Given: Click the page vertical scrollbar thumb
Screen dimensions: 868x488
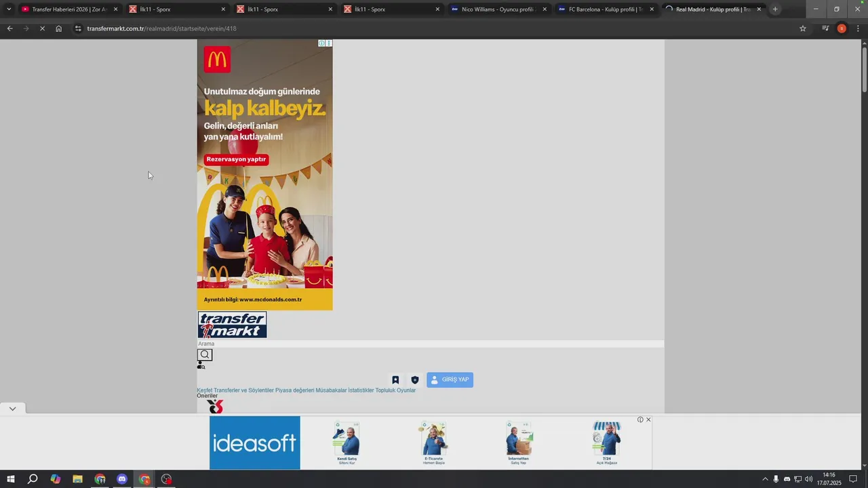Looking at the screenshot, I should [x=864, y=69].
